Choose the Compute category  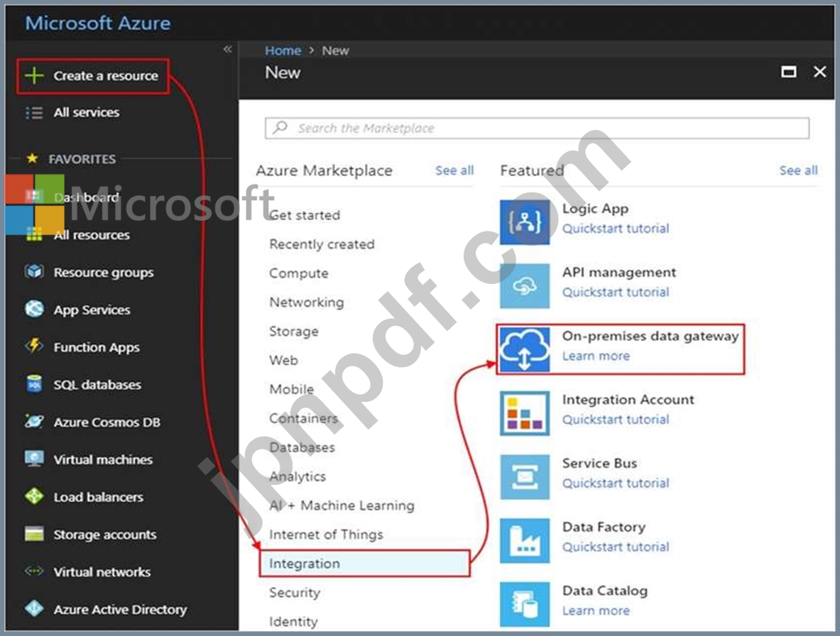[298, 273]
